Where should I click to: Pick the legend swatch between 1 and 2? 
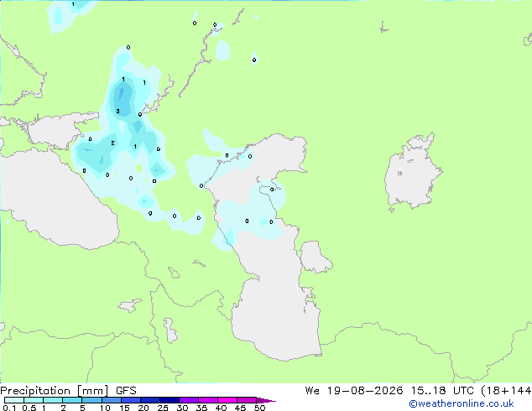[x=53, y=400]
